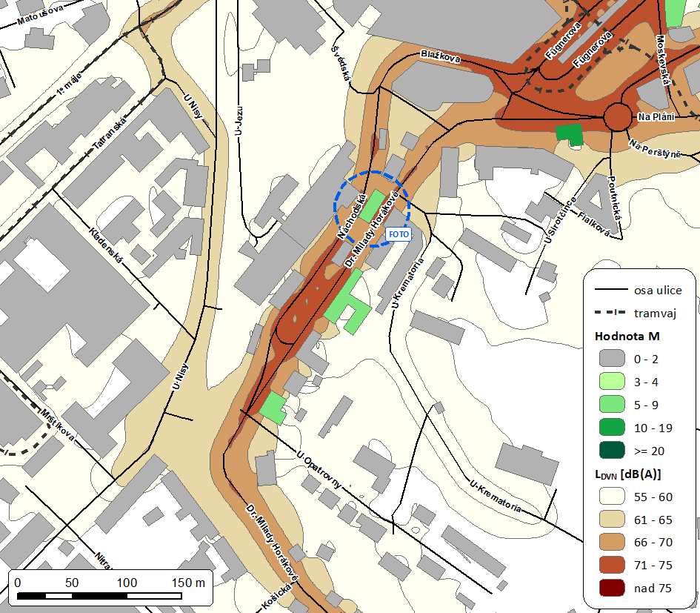700x613 pixels.
Task: Click the 'Hodnota M' legend heading
Action: point(627,336)
